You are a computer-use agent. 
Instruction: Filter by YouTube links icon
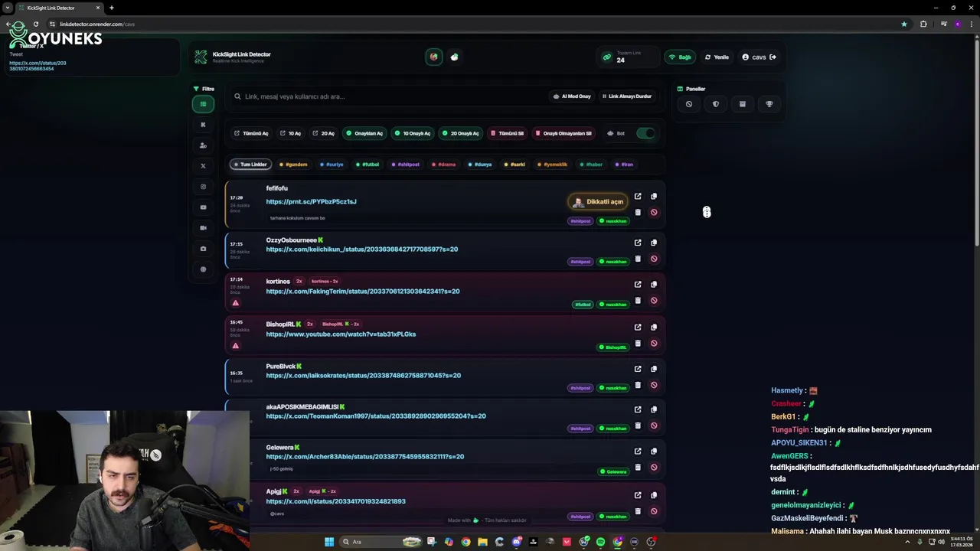click(203, 207)
